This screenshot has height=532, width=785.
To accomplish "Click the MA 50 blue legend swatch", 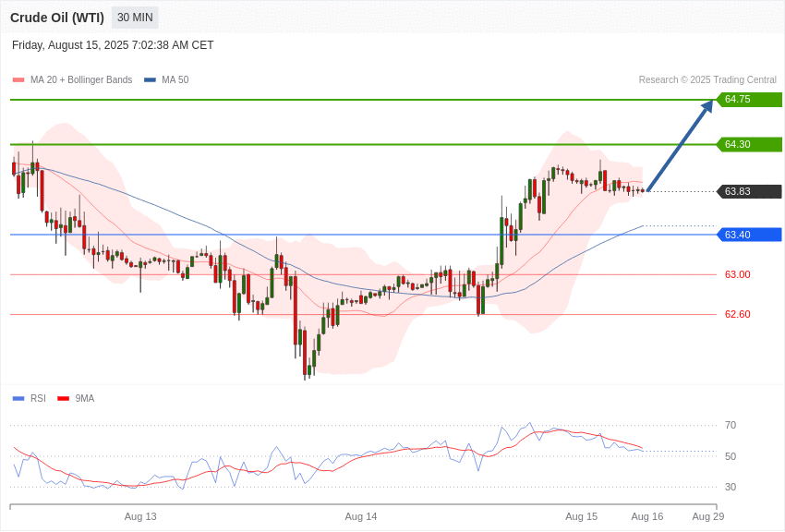I will tap(150, 80).
